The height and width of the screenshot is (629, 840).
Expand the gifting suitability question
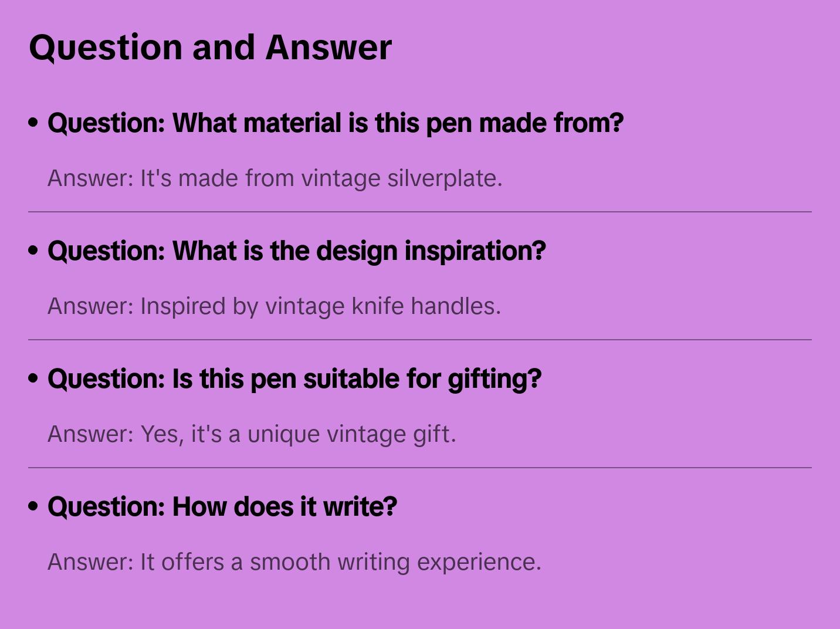[294, 379]
